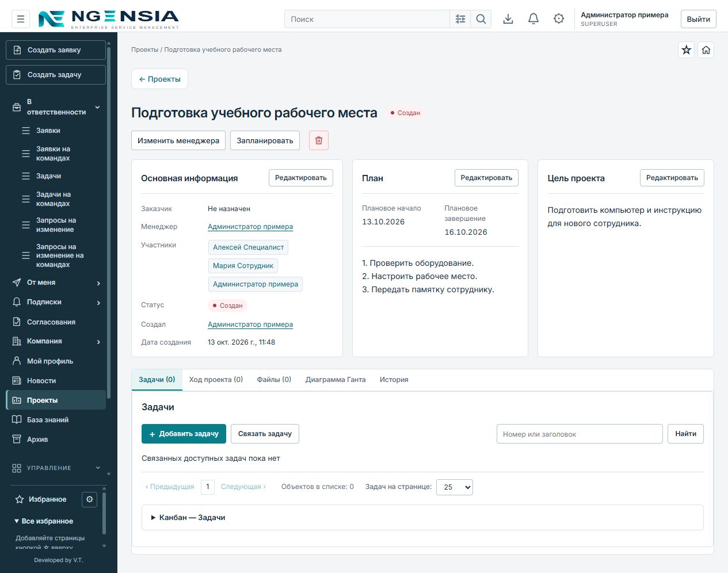The height and width of the screenshot is (573, 728).
Task: Open the downloads icon in header
Action: (508, 19)
